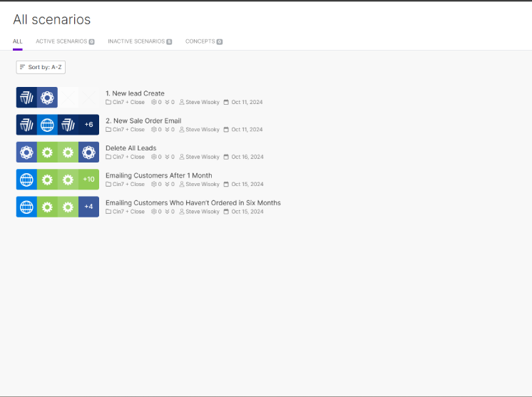This screenshot has height=397, width=532.
Task: Click Cin7 + Close folder under Delete All Leads
Action: 126,157
